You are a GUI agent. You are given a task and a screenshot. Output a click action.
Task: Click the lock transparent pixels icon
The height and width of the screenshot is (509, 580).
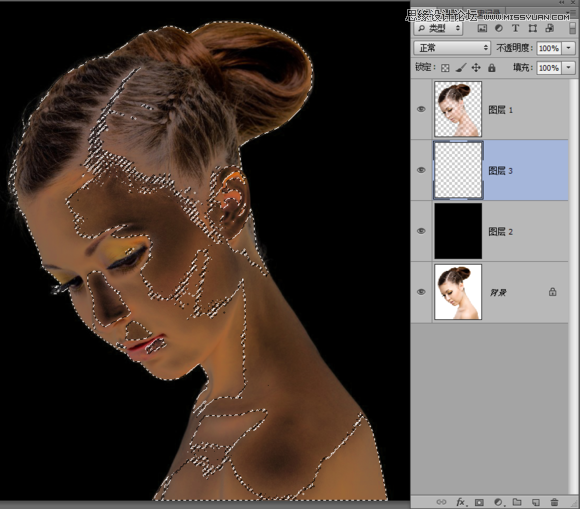pos(445,68)
